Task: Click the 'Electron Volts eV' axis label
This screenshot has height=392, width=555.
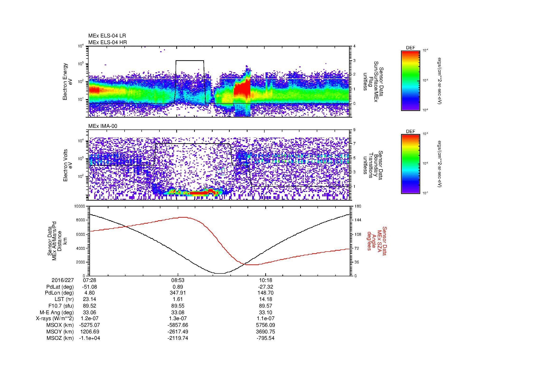Action: coord(67,165)
